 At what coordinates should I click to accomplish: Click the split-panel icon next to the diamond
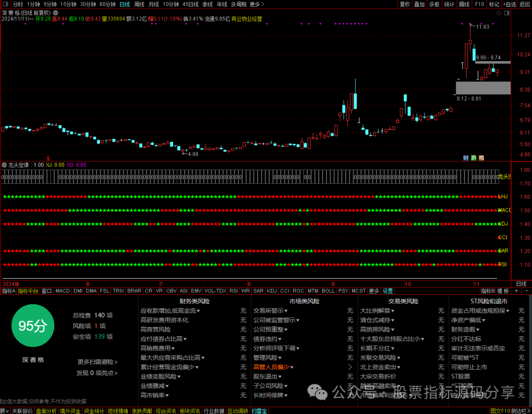click(x=507, y=13)
